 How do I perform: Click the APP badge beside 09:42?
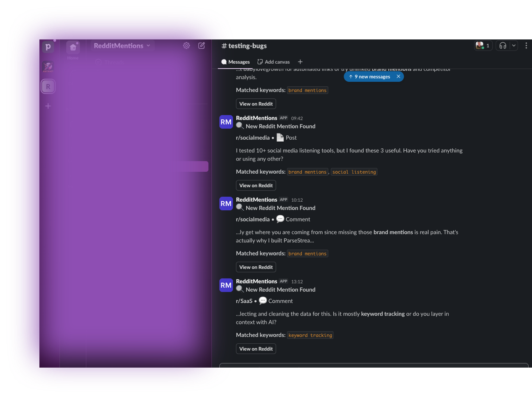click(284, 118)
